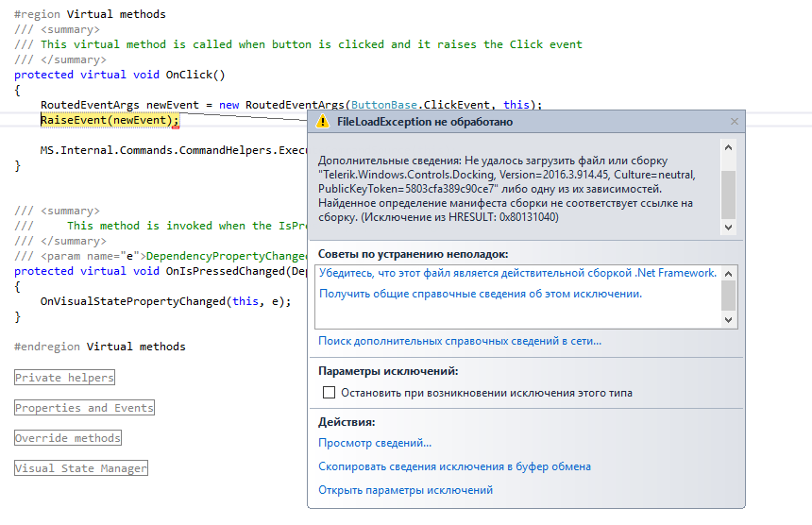The image size is (812, 525).
Task: Click the warning icon in the exception header
Action: pyautogui.click(x=323, y=122)
